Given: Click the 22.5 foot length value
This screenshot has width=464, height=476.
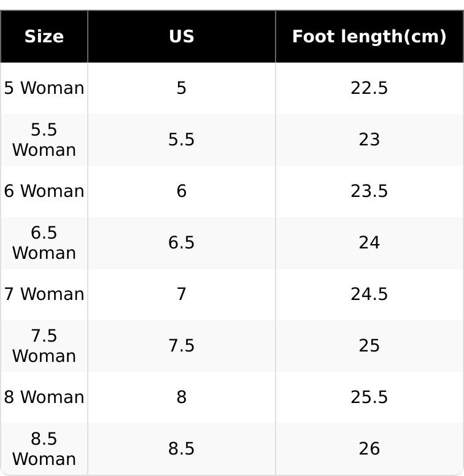Looking at the screenshot, I should 369,88.
